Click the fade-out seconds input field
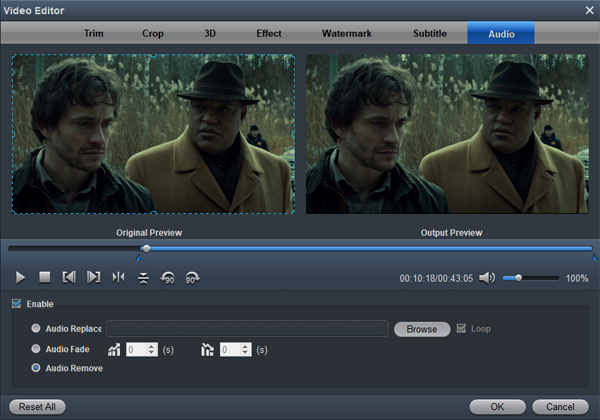This screenshot has height=420, width=600. [x=230, y=350]
